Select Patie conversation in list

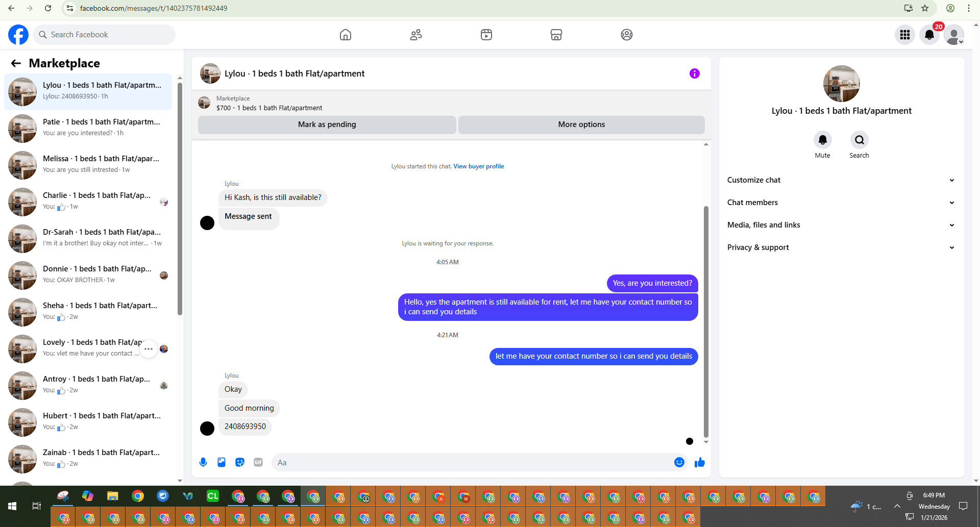point(88,129)
